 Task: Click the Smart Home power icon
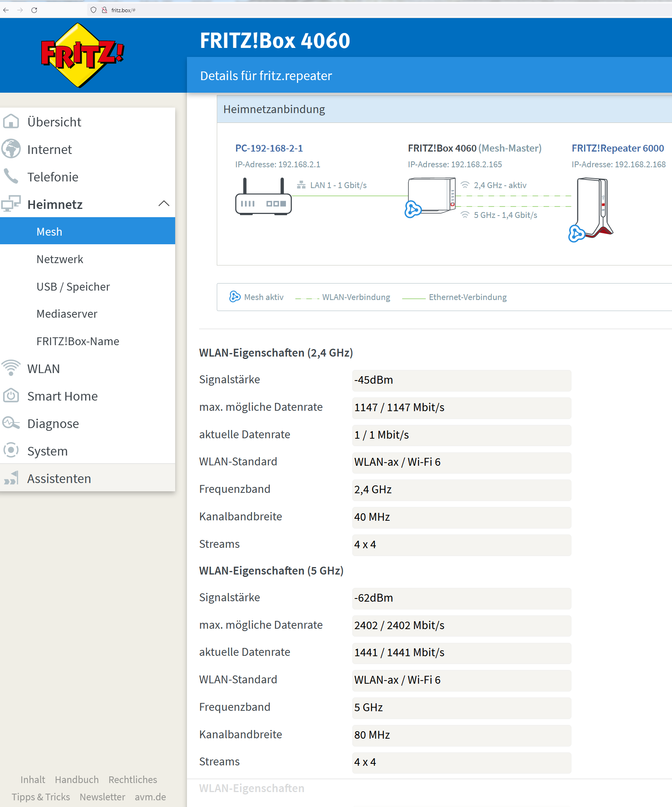coord(11,395)
